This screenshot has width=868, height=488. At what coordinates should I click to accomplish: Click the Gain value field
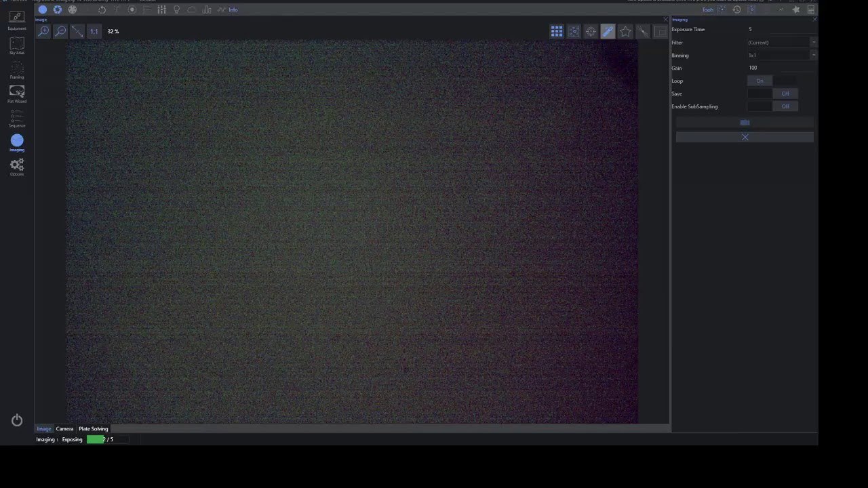781,68
